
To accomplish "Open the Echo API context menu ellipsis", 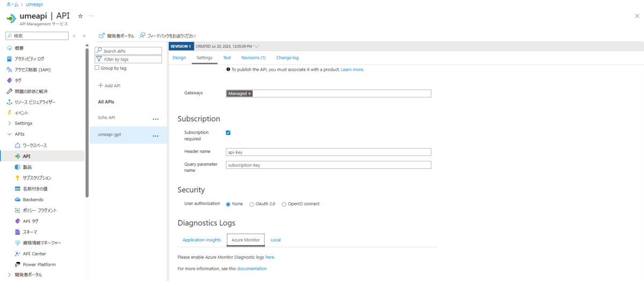I will [156, 119].
